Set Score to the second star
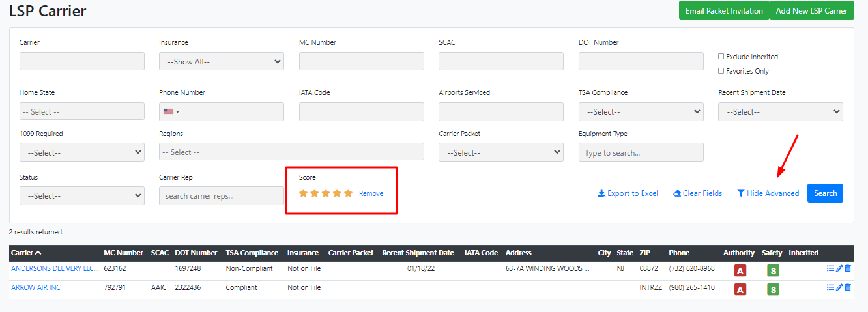This screenshot has width=868, height=312. pos(314,193)
